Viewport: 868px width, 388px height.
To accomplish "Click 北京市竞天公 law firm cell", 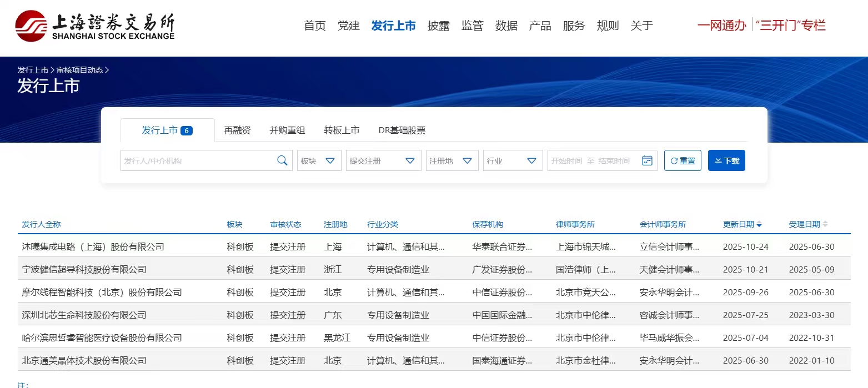I will [x=586, y=292].
